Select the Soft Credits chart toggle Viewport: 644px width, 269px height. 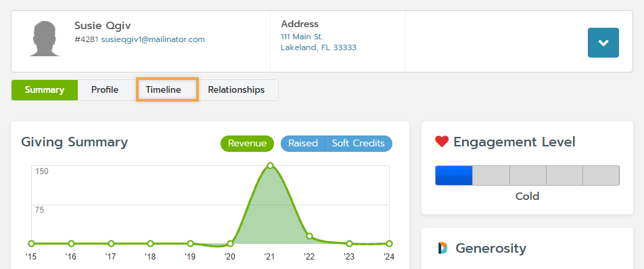(x=358, y=144)
